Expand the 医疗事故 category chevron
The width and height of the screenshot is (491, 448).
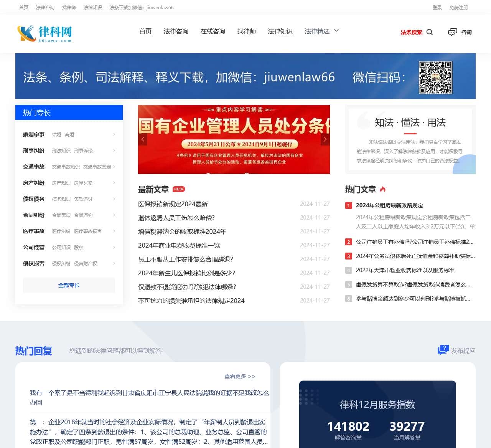[x=114, y=231]
